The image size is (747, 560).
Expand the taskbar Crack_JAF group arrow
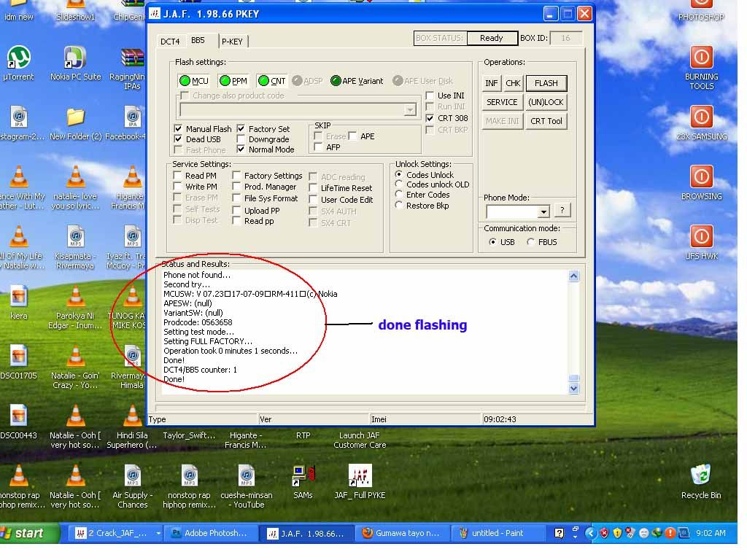(x=158, y=534)
